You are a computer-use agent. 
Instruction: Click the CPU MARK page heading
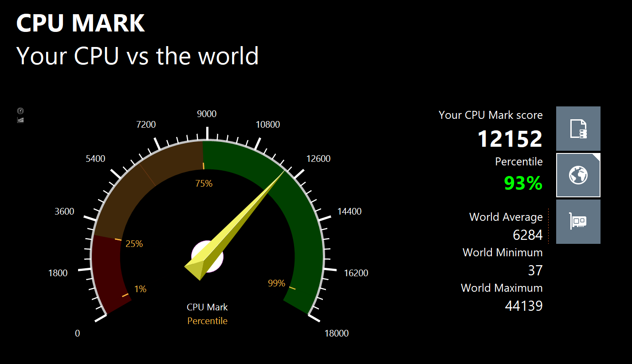pos(80,23)
